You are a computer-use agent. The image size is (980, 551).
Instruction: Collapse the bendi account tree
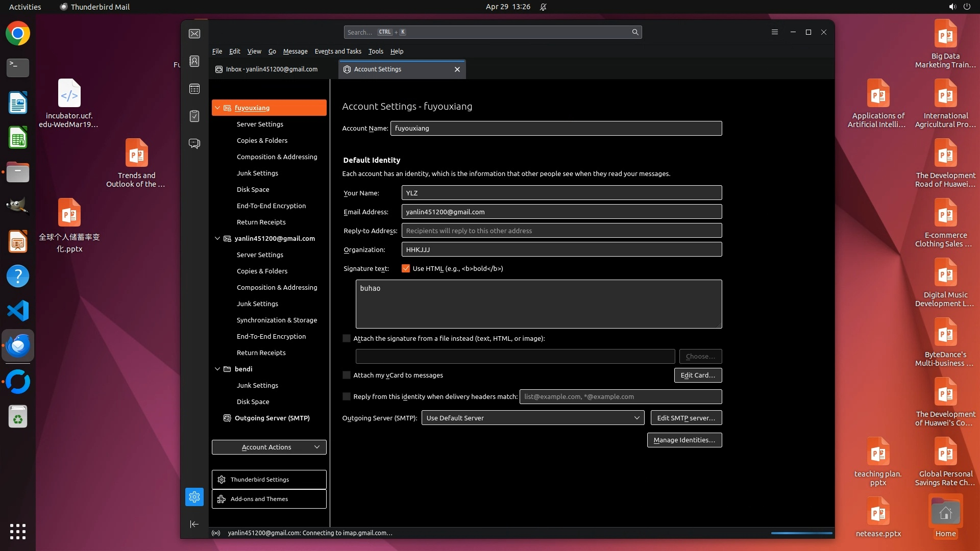(x=217, y=369)
